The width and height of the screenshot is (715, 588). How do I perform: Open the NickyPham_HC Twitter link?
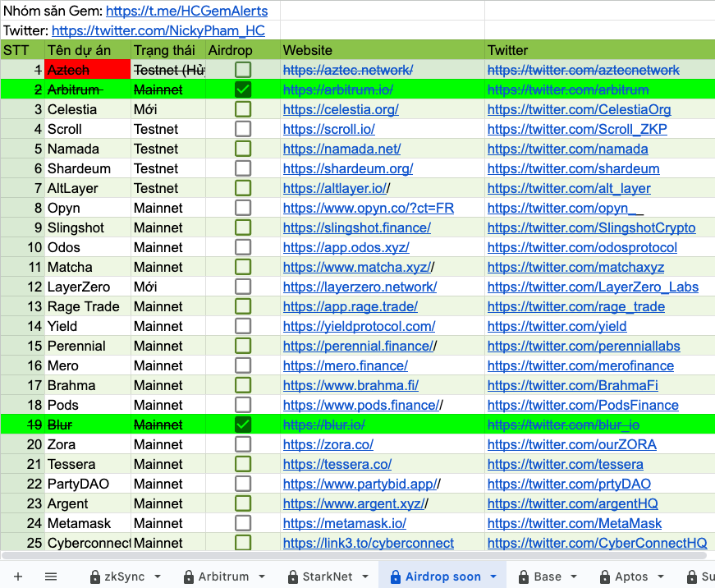tap(158, 30)
